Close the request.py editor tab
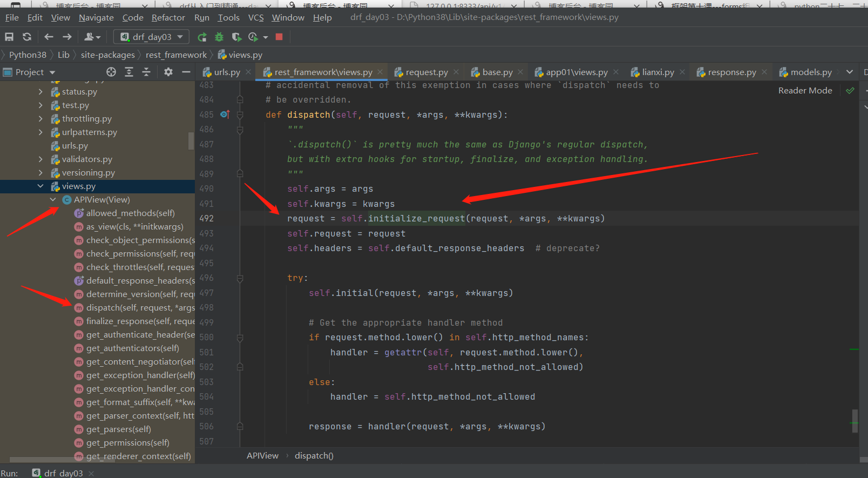 click(x=456, y=72)
